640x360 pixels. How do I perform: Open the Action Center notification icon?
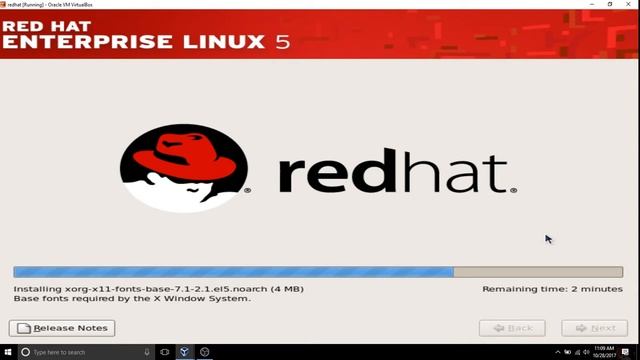pyautogui.click(x=625, y=352)
